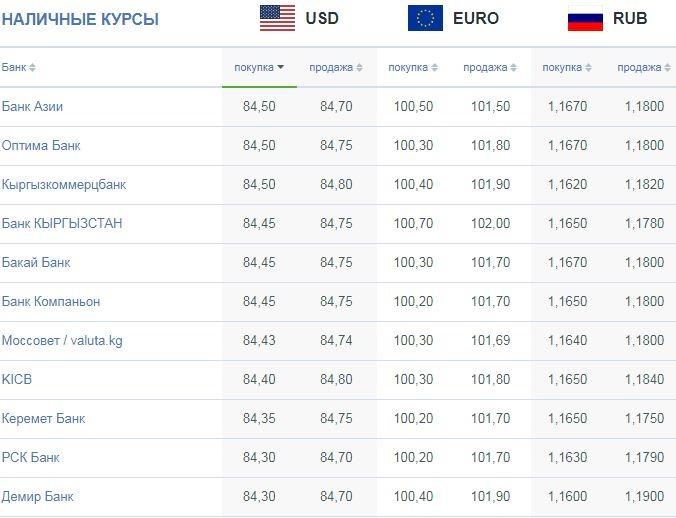Image resolution: width=676 pixels, height=518 pixels.
Task: Sort by USD продажа column
Action: (x=335, y=68)
